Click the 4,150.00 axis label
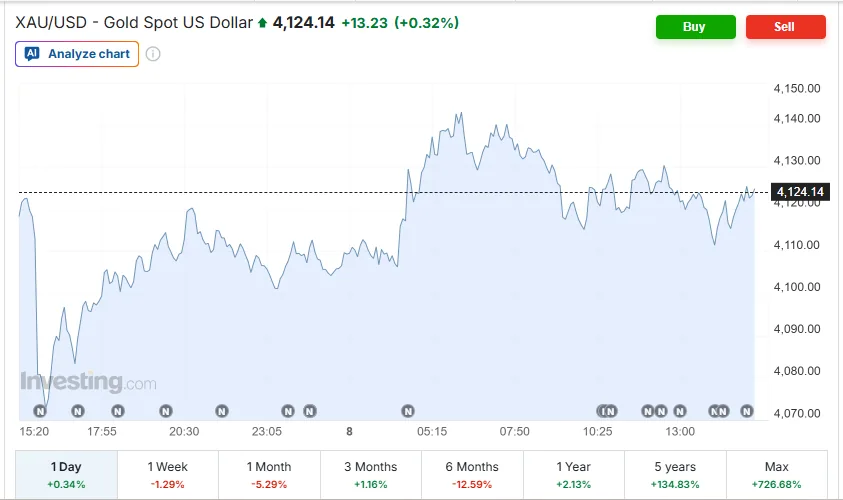This screenshot has height=500, width=843. (x=797, y=88)
